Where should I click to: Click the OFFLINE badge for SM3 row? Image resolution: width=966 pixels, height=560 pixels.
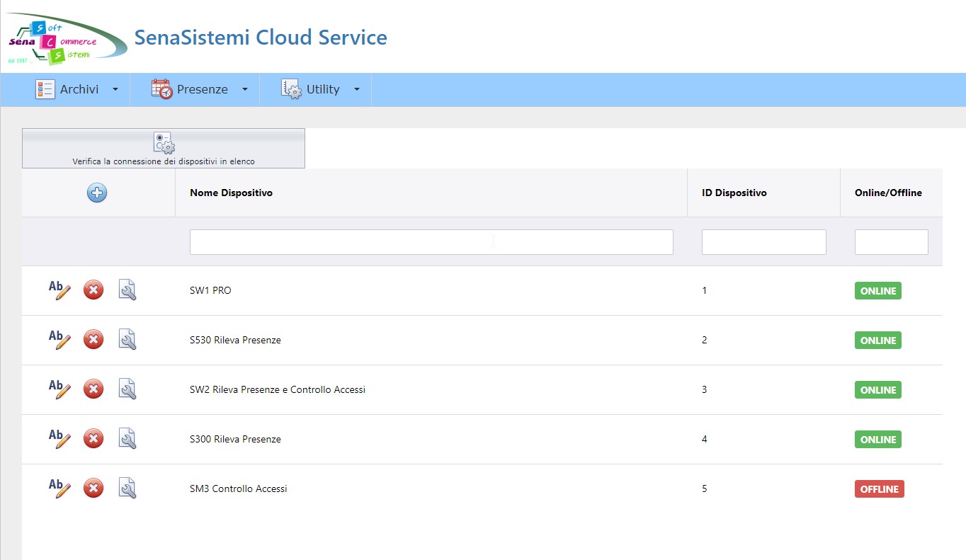880,489
